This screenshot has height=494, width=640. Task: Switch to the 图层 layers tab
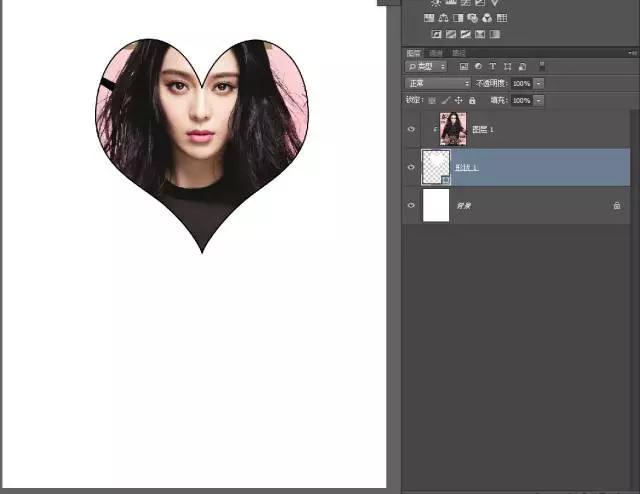coord(413,53)
